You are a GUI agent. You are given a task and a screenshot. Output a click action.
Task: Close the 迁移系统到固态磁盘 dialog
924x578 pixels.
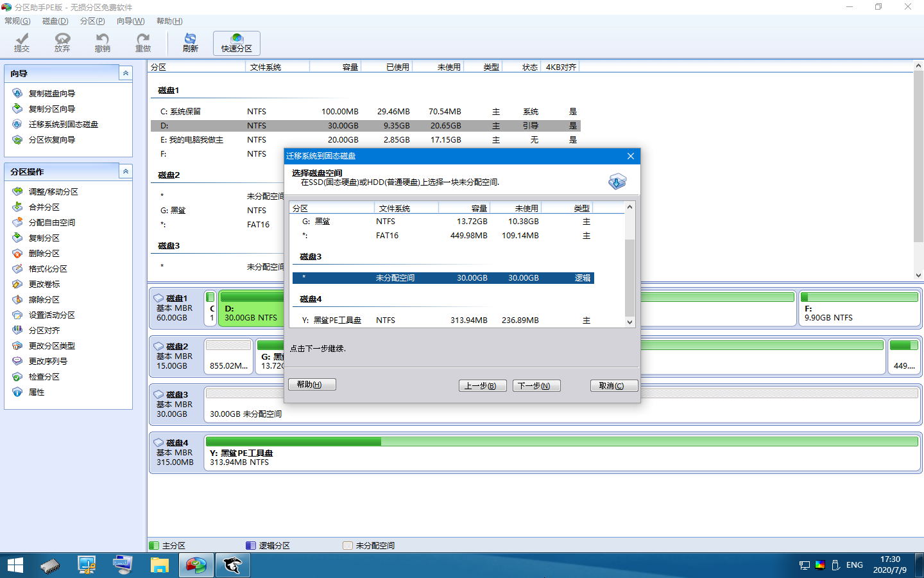coord(631,156)
